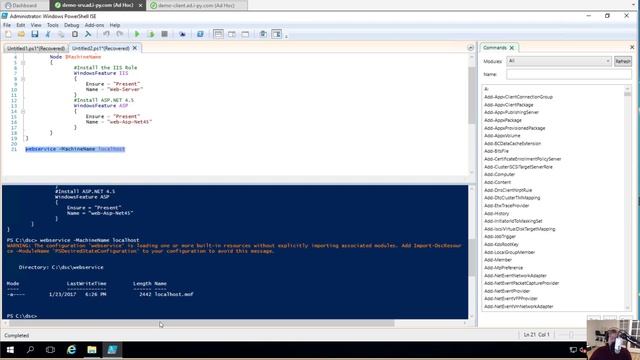
Task: Select the Untitled2.ps1 (Recovered) tab
Action: (100, 48)
